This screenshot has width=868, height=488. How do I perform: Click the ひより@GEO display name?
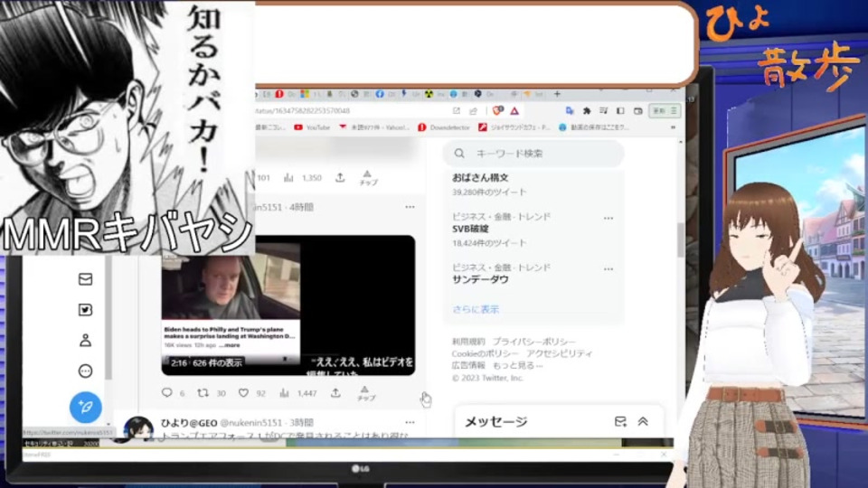[189, 423]
